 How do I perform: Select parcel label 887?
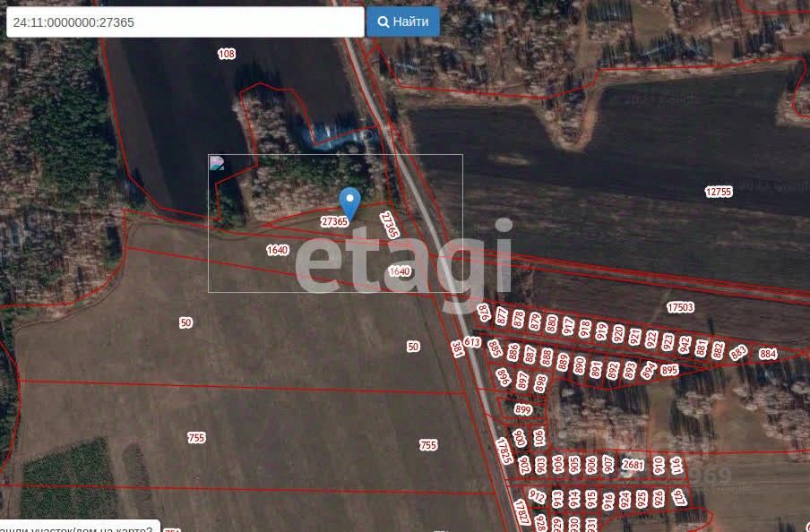pos(530,355)
